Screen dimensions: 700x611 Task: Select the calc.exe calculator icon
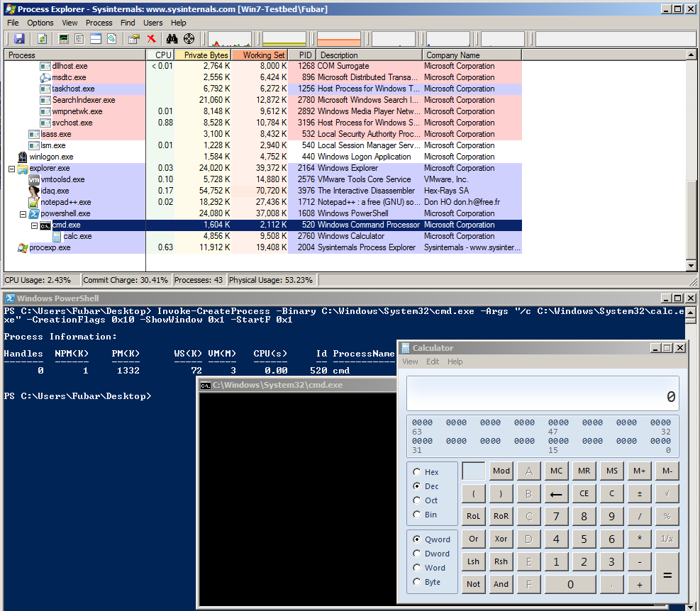coord(57,237)
